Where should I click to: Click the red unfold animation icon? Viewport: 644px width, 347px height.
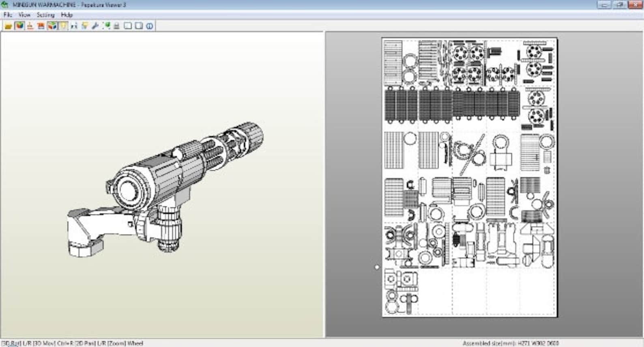click(x=41, y=26)
